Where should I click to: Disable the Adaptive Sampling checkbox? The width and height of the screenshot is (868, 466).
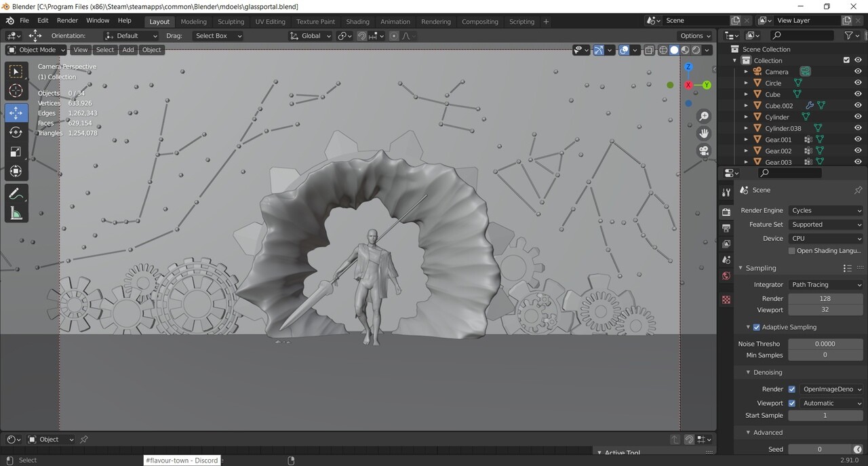point(757,327)
